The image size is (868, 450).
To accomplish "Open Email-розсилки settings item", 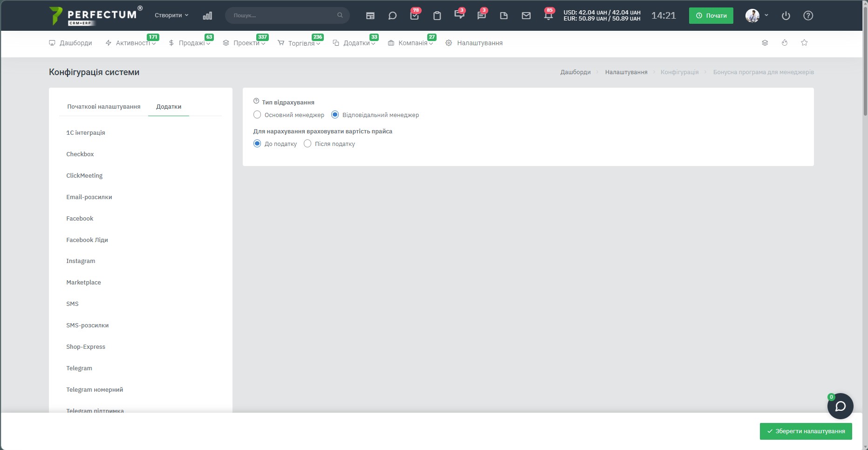I will pyautogui.click(x=89, y=197).
